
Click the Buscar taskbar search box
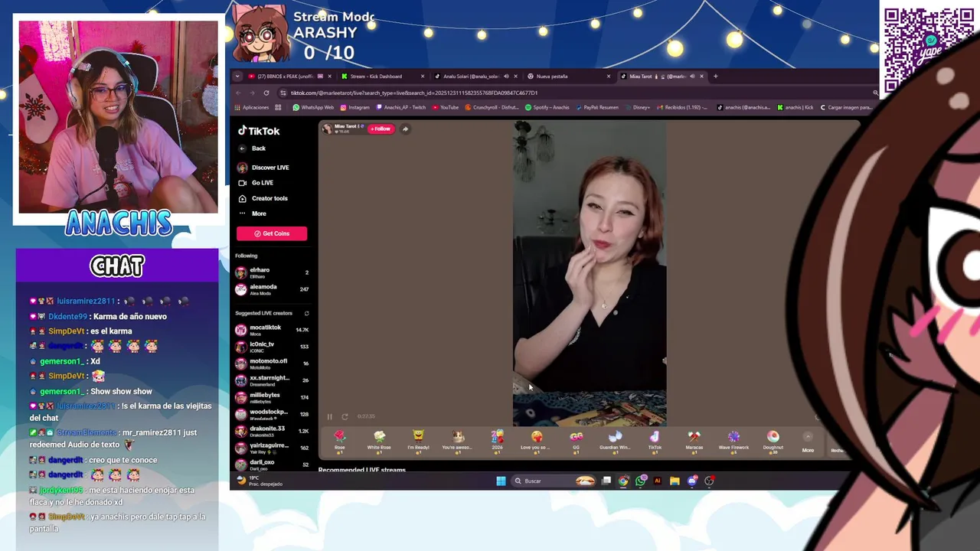(x=555, y=481)
